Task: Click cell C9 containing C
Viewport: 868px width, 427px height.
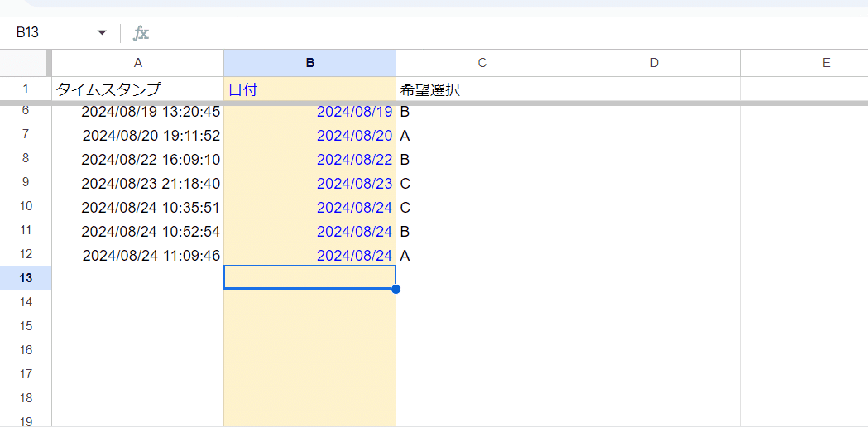Action: pos(482,182)
